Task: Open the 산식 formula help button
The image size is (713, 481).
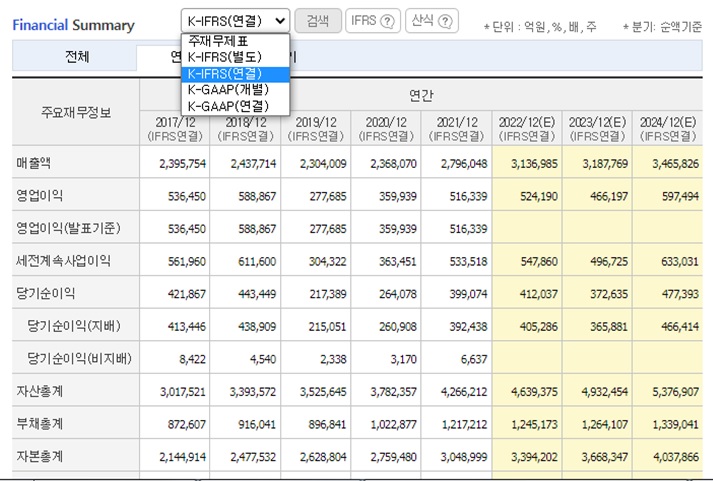Action: click(x=432, y=21)
